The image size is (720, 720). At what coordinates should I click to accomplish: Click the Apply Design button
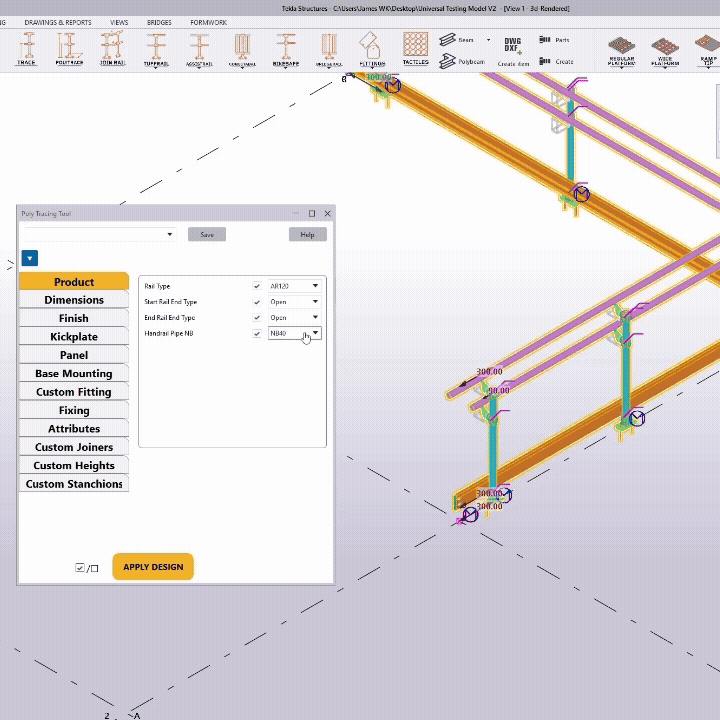point(153,567)
